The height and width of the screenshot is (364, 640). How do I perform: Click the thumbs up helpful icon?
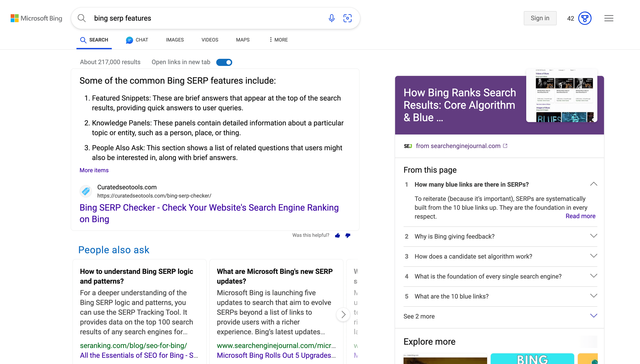point(338,235)
